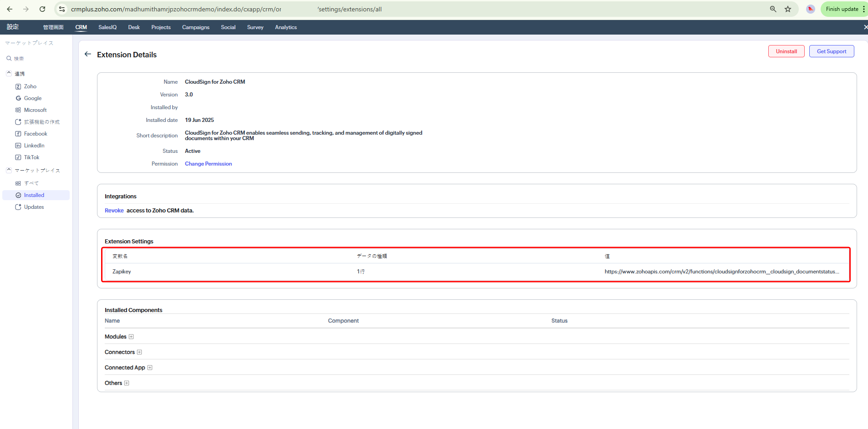This screenshot has height=429, width=868.
Task: Open 拡張機能の作成 in the sidebar
Action: 41,122
